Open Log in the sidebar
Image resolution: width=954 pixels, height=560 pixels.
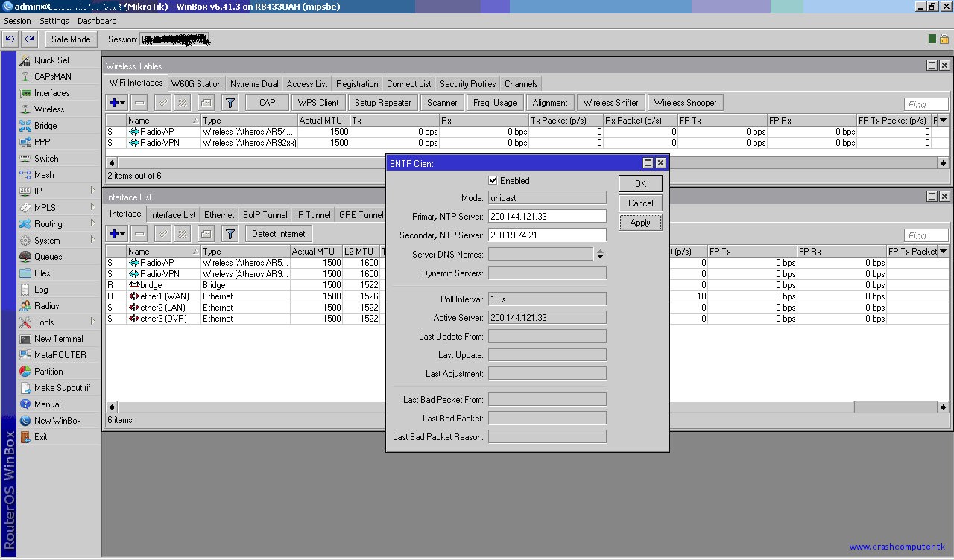click(x=41, y=290)
